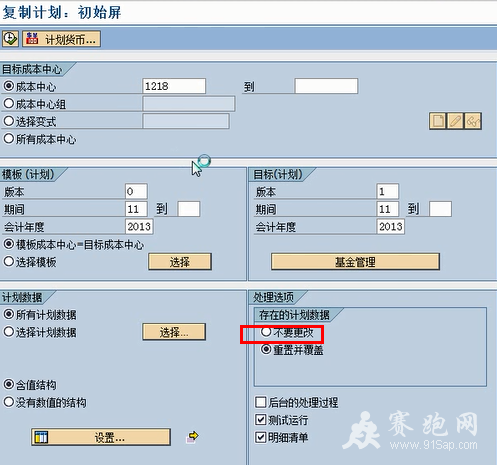The height and width of the screenshot is (465, 497).
Task: Choose the 所有成本中心 radio option
Action: (x=9, y=139)
